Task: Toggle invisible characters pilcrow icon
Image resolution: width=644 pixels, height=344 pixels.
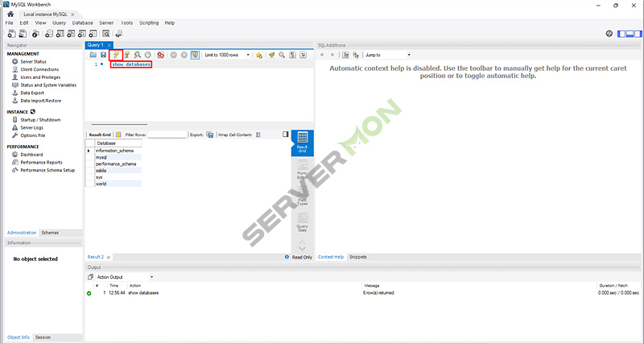Action: click(292, 55)
